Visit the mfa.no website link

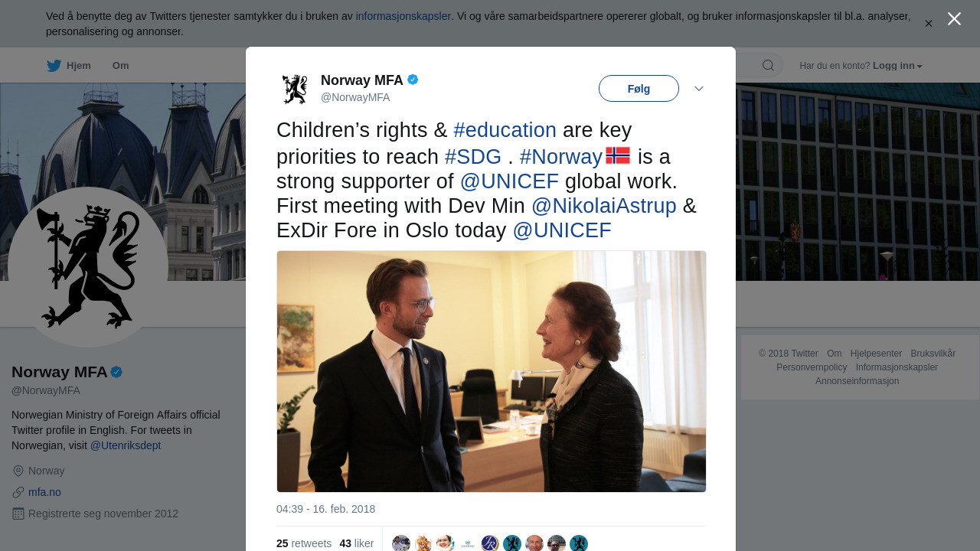point(44,492)
